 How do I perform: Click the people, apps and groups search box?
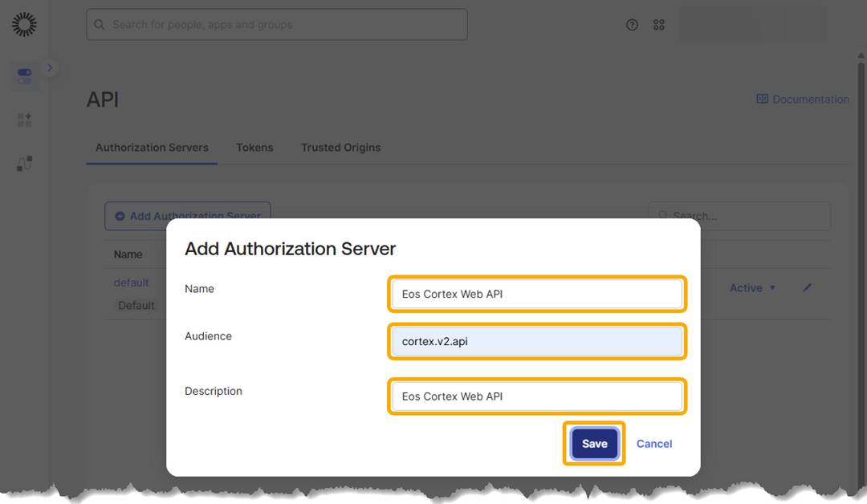click(277, 24)
